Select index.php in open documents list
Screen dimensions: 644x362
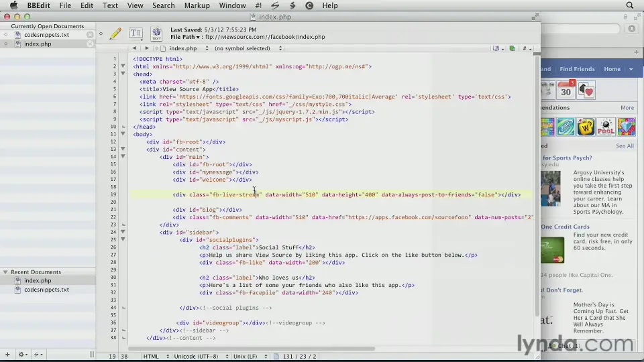(38, 44)
